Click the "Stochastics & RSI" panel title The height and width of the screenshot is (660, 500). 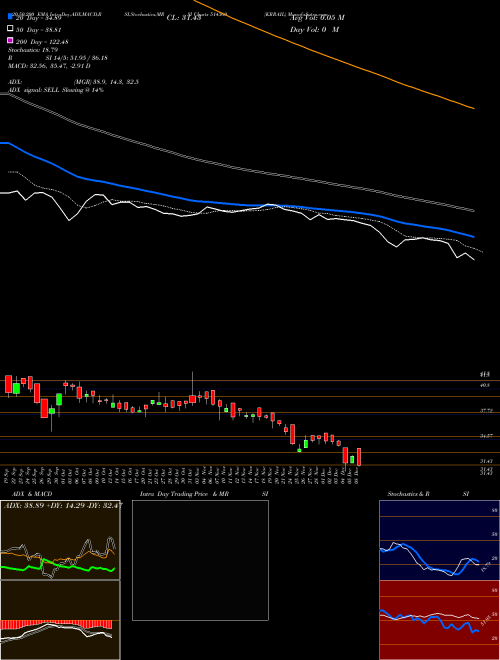[x=428, y=494]
